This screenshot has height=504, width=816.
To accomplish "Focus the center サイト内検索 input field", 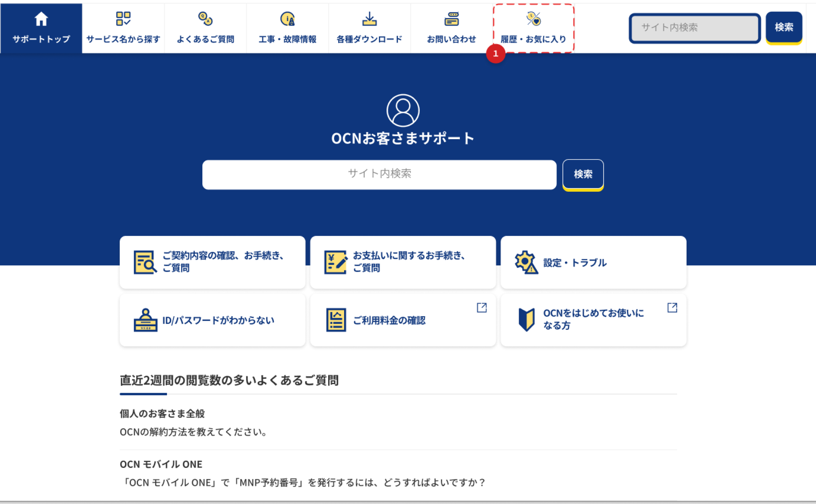I will [379, 174].
